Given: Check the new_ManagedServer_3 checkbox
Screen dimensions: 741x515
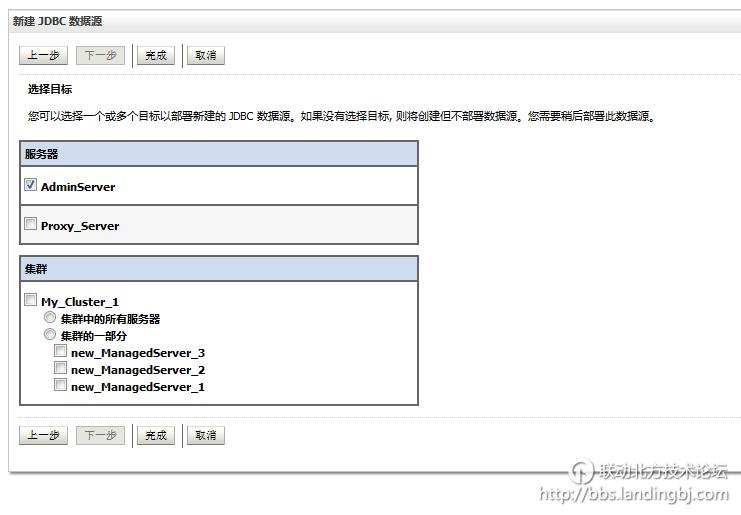Looking at the screenshot, I should 60,351.
